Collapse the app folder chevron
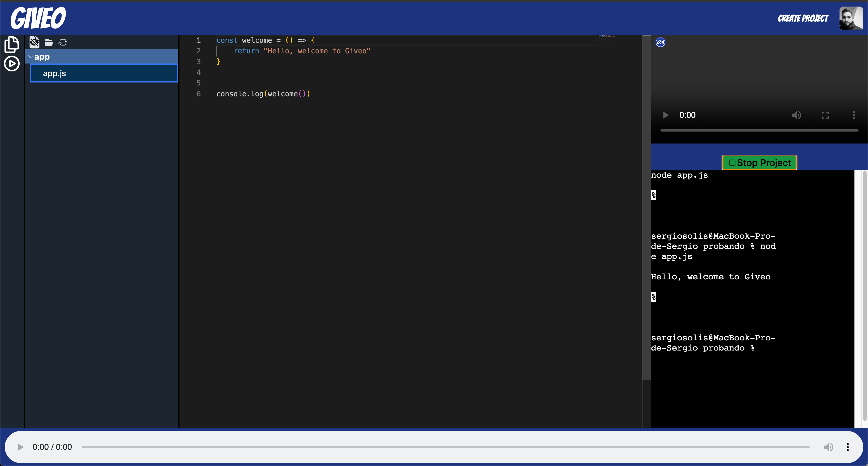This screenshot has height=466, width=868. tap(31, 57)
